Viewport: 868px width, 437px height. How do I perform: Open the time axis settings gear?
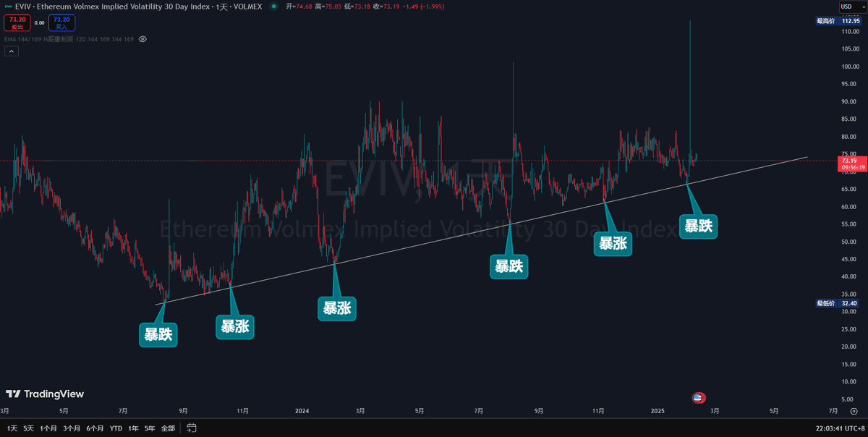pos(854,411)
